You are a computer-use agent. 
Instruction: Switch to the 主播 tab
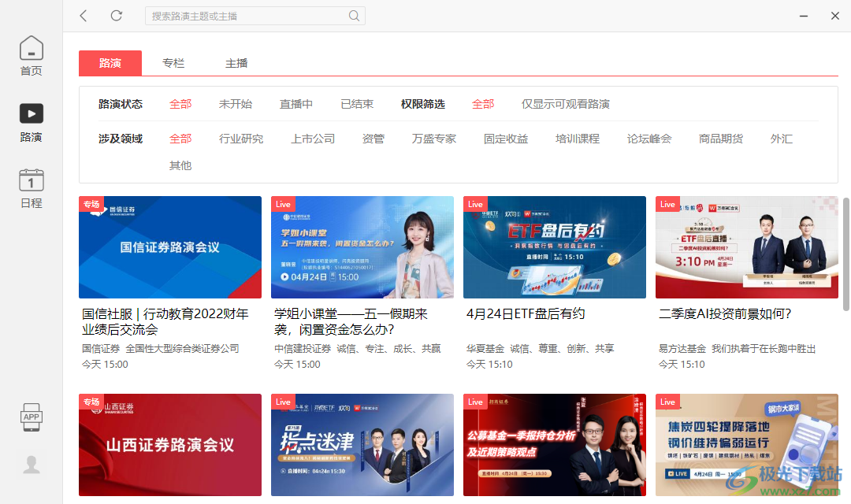tap(236, 63)
